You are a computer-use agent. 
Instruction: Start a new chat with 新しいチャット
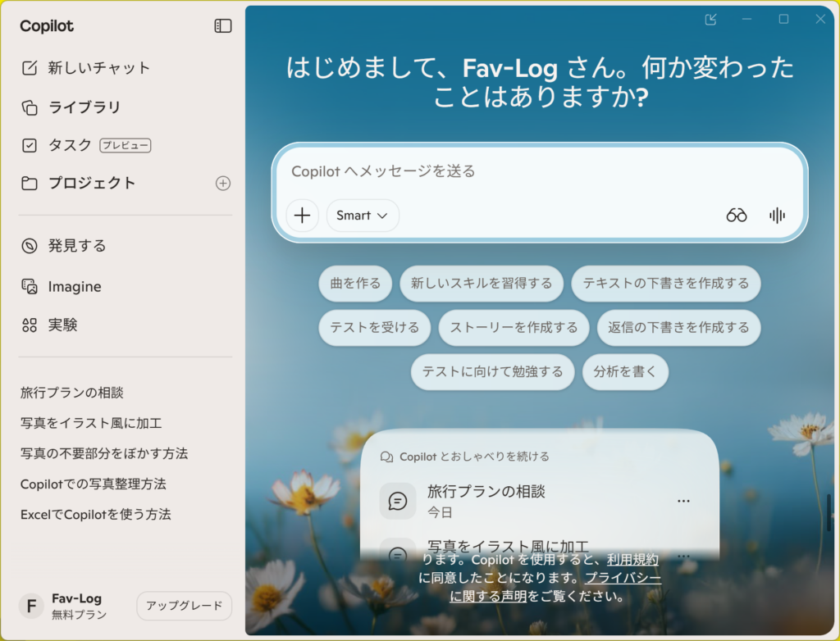point(85,67)
